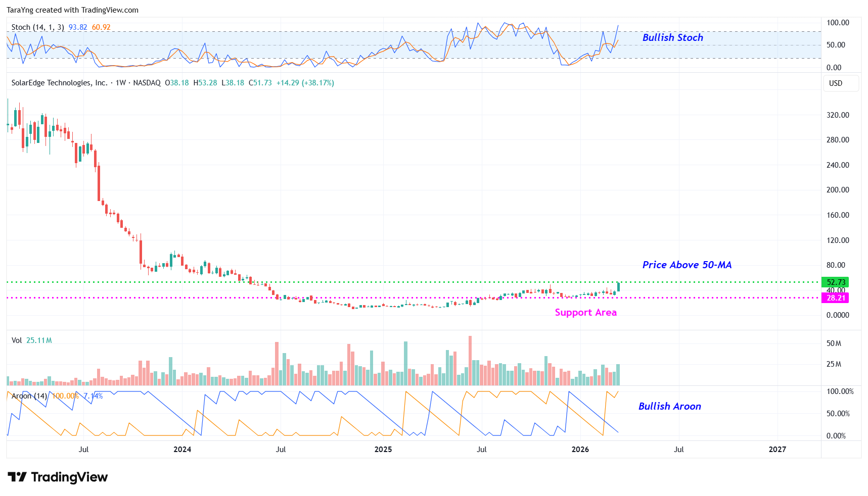Click the 2026 label on time axis
868x496 pixels.
(580, 450)
